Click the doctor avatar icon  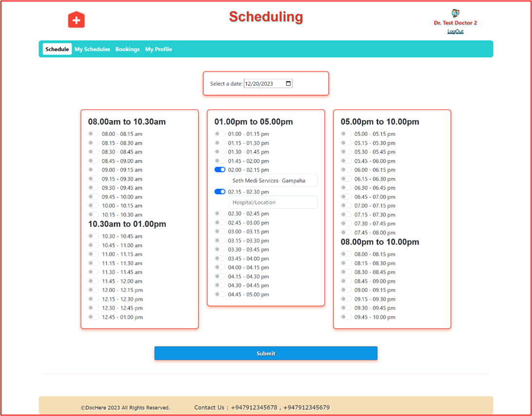[x=455, y=14]
